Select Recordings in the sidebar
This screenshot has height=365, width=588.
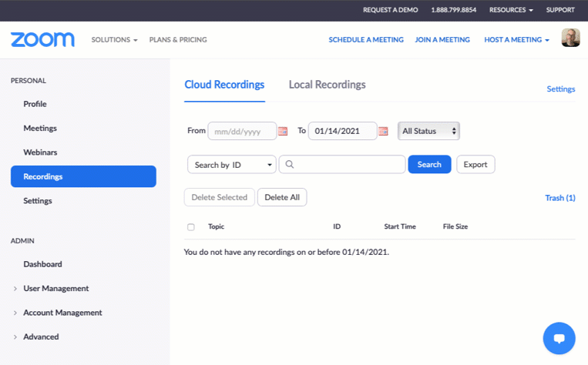[83, 176]
